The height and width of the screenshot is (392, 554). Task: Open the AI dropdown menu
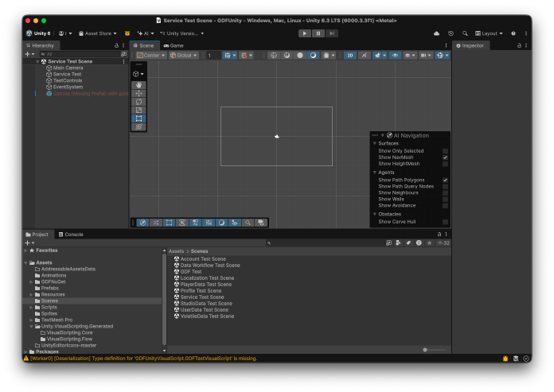146,33
